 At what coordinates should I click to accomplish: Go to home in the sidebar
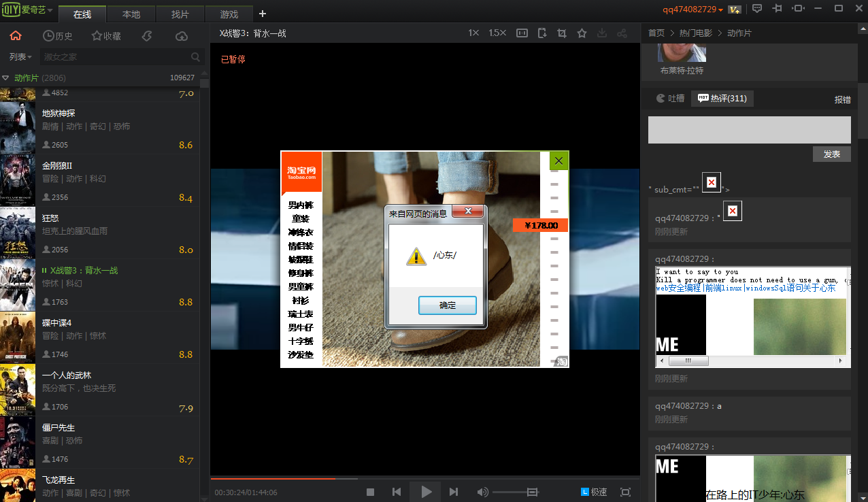[x=16, y=36]
